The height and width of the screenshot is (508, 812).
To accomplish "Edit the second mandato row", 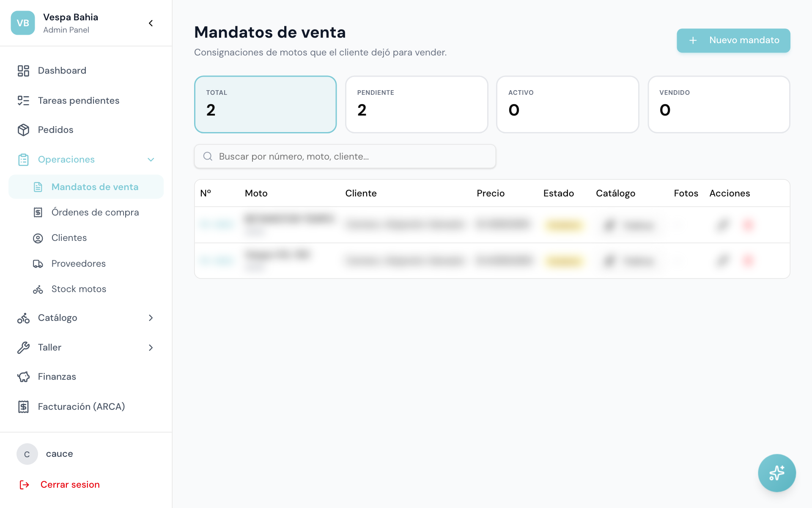I will tap(723, 260).
